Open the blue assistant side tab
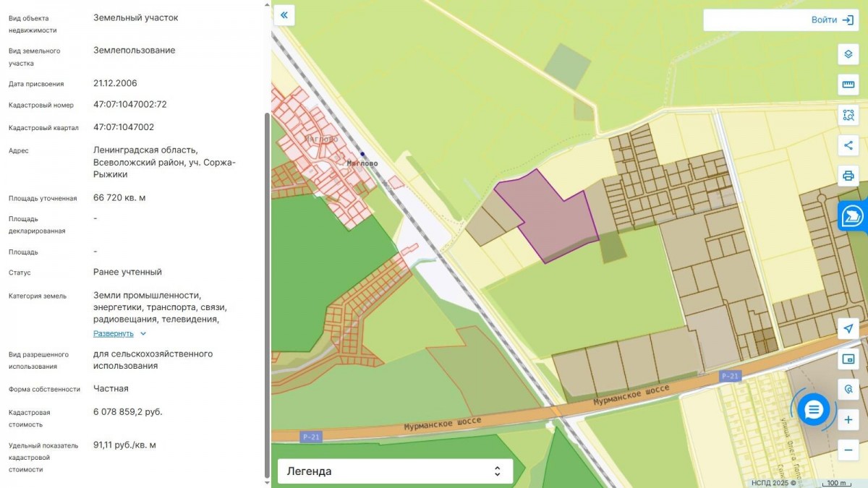868x488 pixels. click(x=854, y=216)
